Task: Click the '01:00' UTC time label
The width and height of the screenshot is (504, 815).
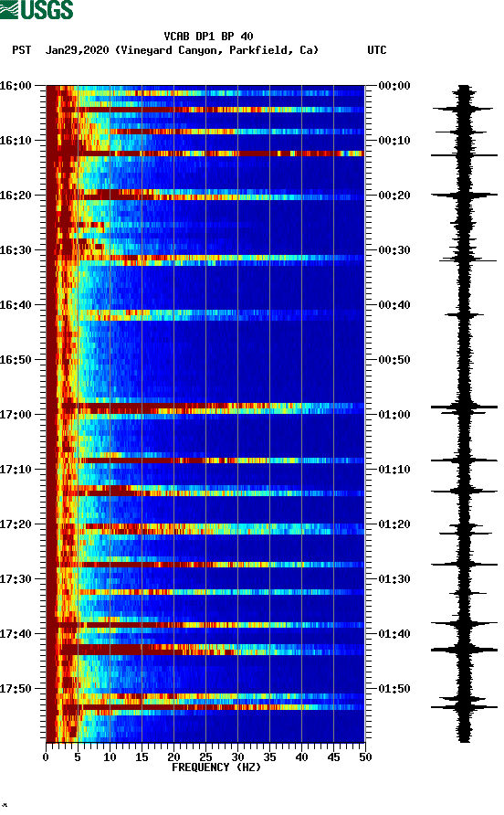Action: point(394,415)
